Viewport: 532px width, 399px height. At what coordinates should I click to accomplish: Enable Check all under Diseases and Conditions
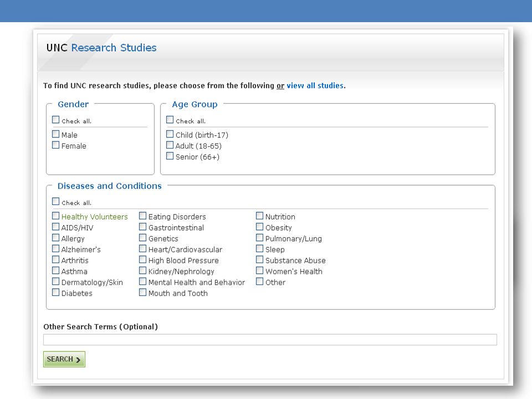pos(55,202)
